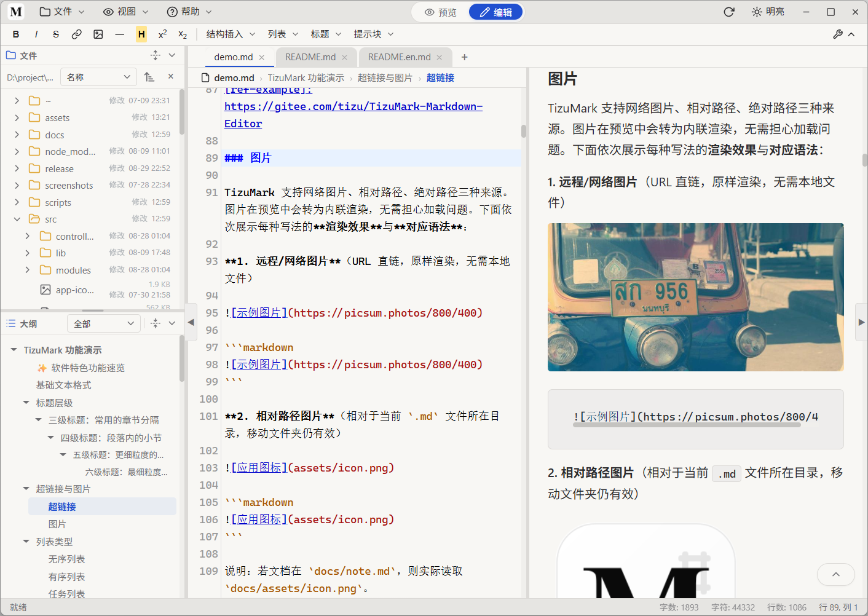The width and height of the screenshot is (868, 616).
Task: Insert horizontal rule icon
Action: click(x=120, y=34)
